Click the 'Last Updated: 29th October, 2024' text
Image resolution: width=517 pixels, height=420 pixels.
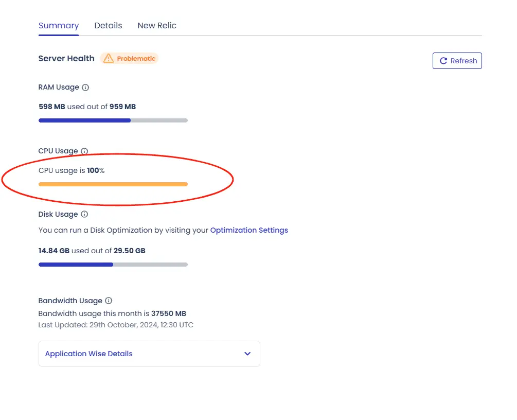116,325
